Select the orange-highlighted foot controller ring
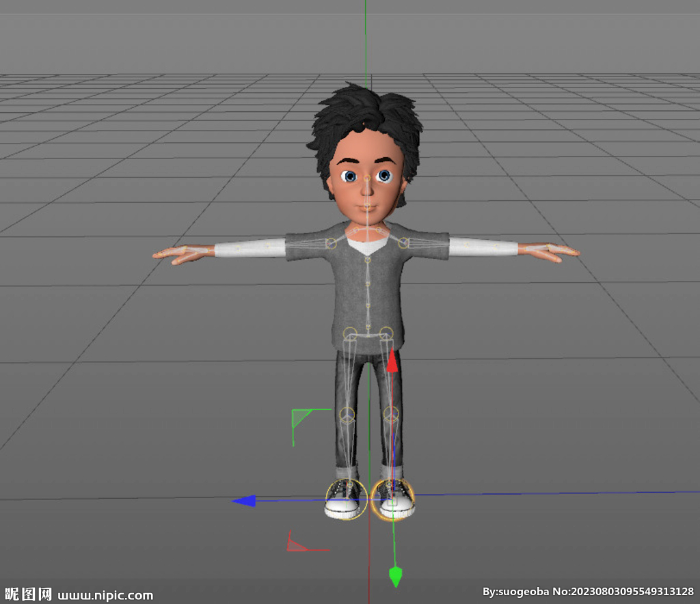 coord(393,499)
